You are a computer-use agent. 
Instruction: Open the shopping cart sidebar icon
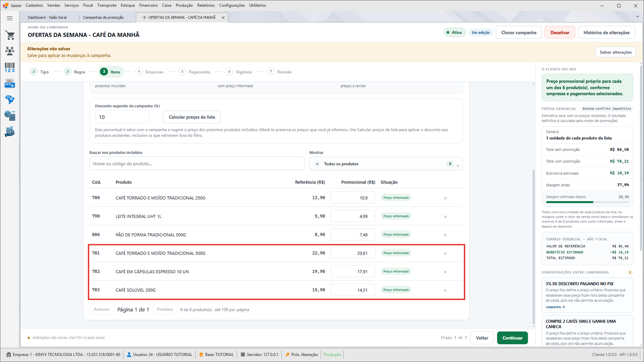click(10, 35)
